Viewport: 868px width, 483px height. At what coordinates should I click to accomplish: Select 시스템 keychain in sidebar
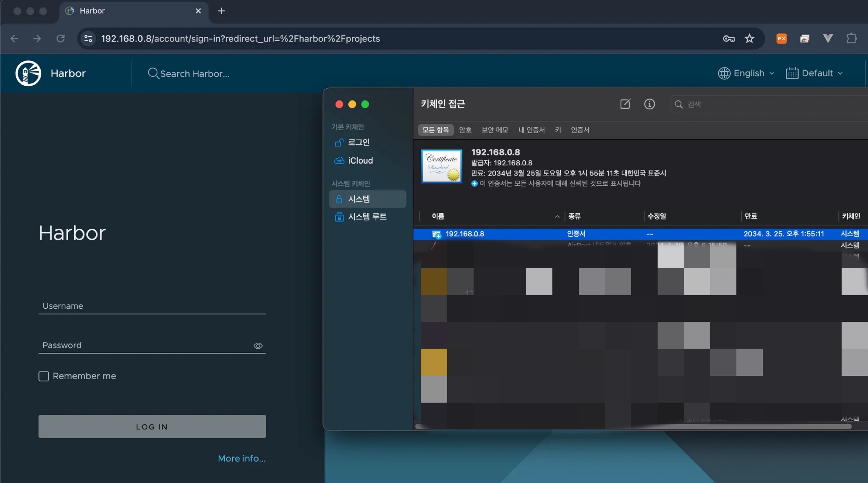[x=368, y=199]
